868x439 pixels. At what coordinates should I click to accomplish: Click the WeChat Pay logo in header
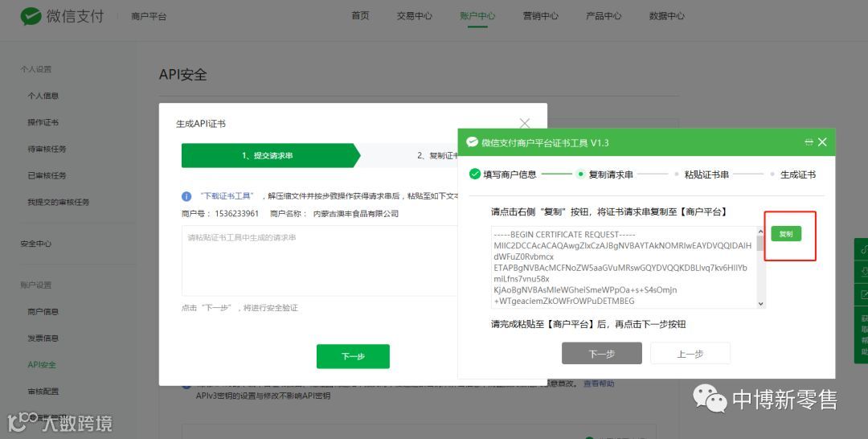(x=62, y=16)
